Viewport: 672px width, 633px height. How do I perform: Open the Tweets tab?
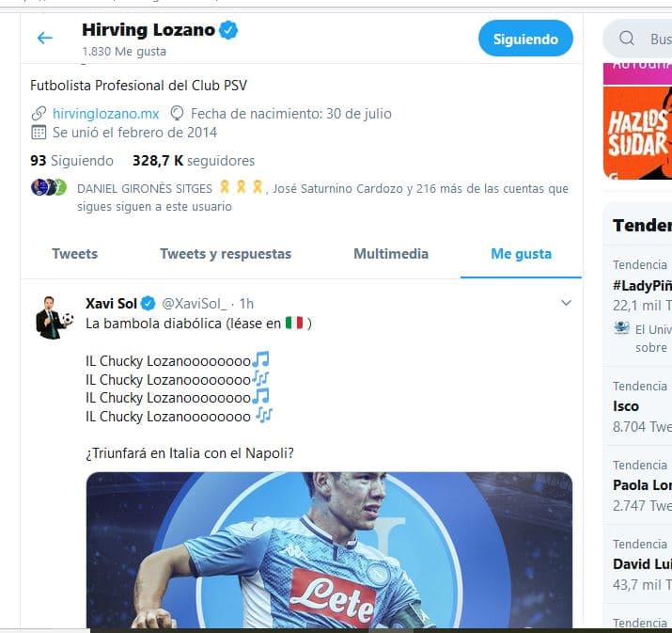pyautogui.click(x=74, y=254)
